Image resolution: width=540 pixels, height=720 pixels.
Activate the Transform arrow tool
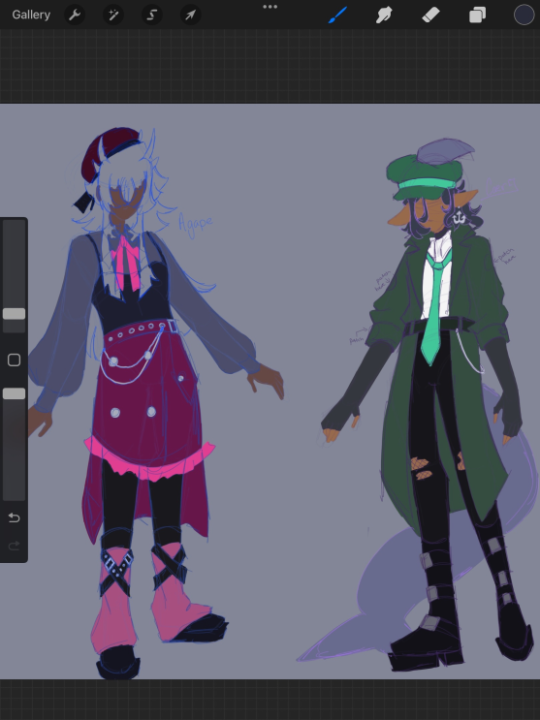(x=191, y=15)
